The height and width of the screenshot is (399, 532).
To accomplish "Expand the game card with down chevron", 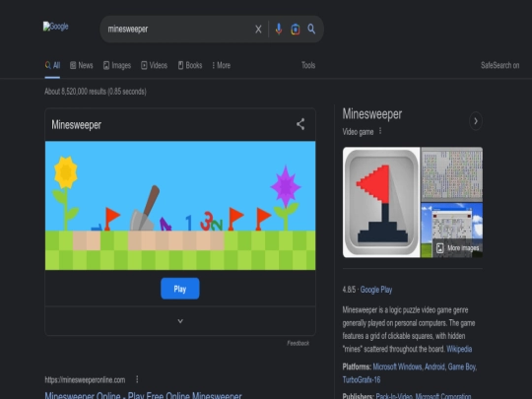I will [180, 321].
